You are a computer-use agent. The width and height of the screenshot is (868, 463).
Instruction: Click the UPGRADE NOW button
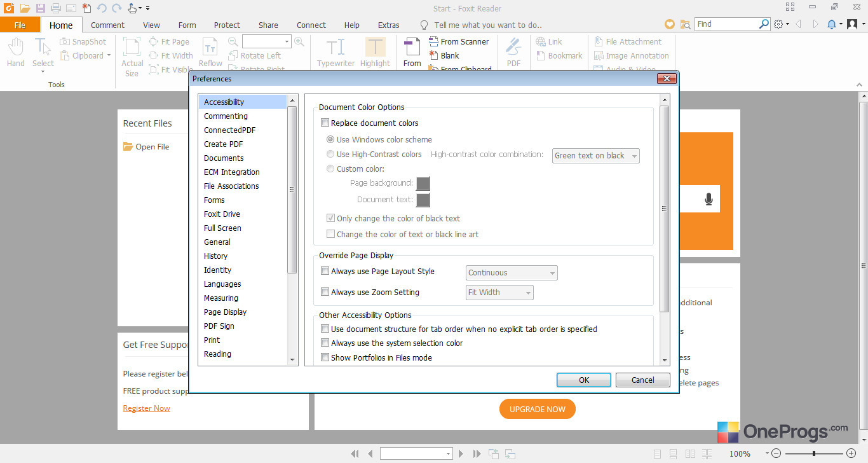click(538, 409)
